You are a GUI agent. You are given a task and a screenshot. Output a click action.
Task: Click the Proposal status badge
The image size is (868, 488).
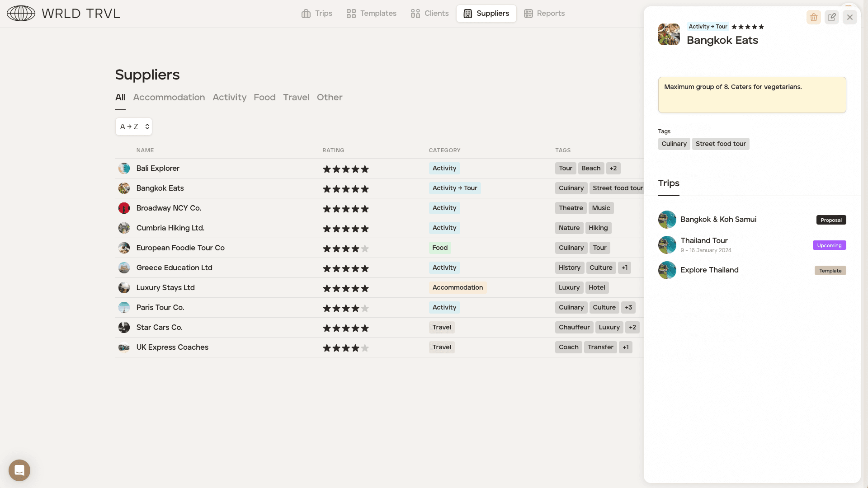[831, 220]
